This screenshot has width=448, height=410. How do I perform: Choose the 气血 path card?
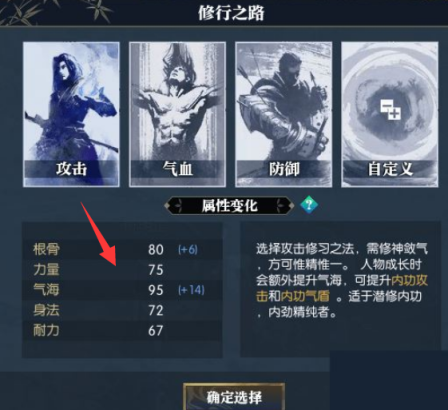coord(177,114)
